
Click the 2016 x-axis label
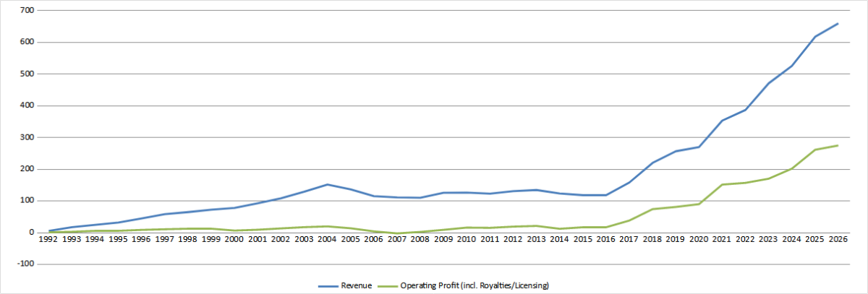605,241
